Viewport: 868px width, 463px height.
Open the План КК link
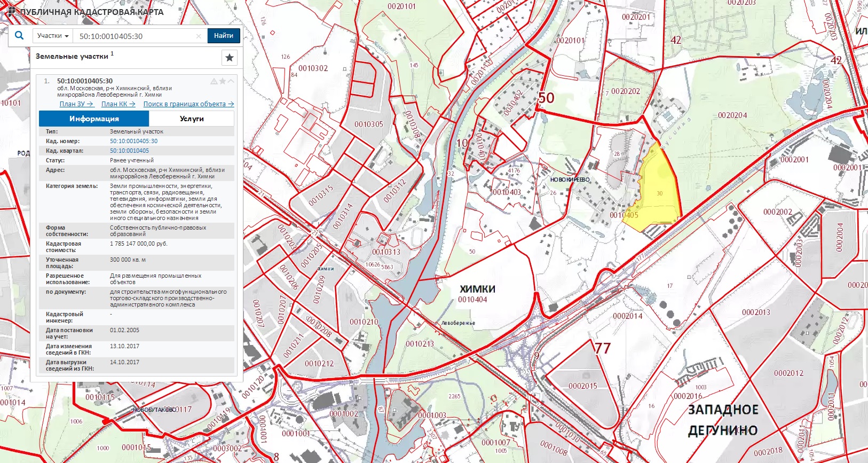pos(118,104)
